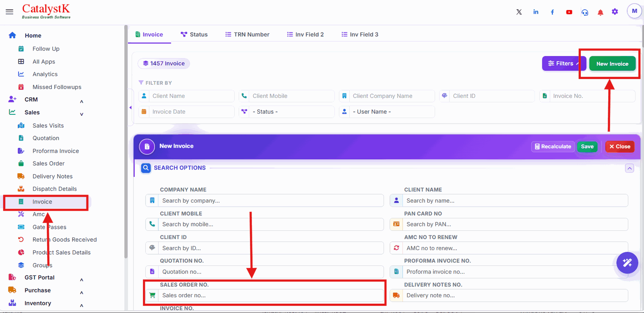Image resolution: width=644 pixels, height=313 pixels.
Task: Collapse the SEARCH OPTIONS panel
Action: coord(630,168)
